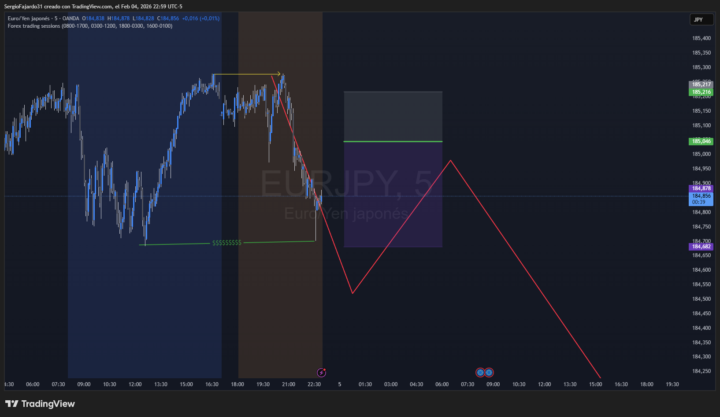Click the 04:30 time axis label

point(416,384)
